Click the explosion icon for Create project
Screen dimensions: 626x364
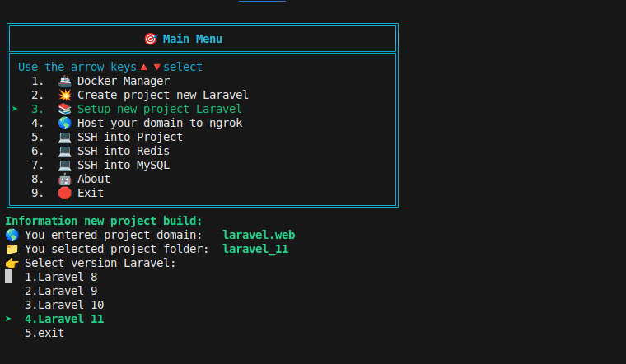point(65,95)
